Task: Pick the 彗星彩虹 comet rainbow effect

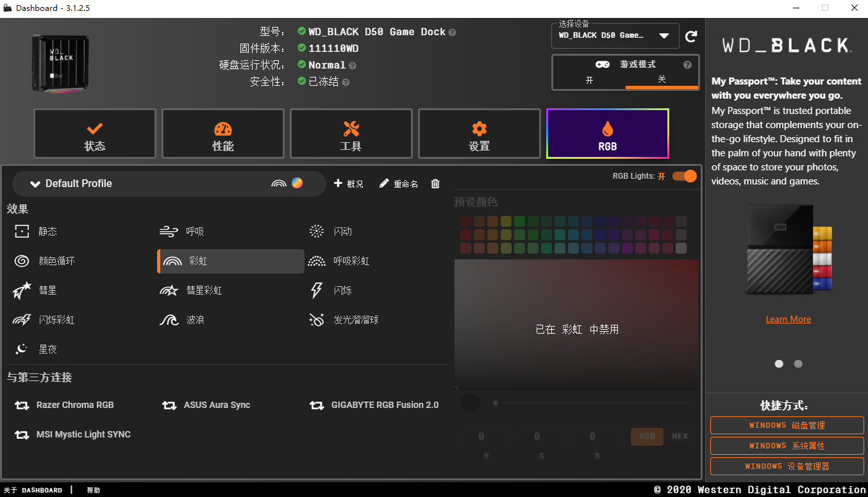Action: (x=192, y=291)
